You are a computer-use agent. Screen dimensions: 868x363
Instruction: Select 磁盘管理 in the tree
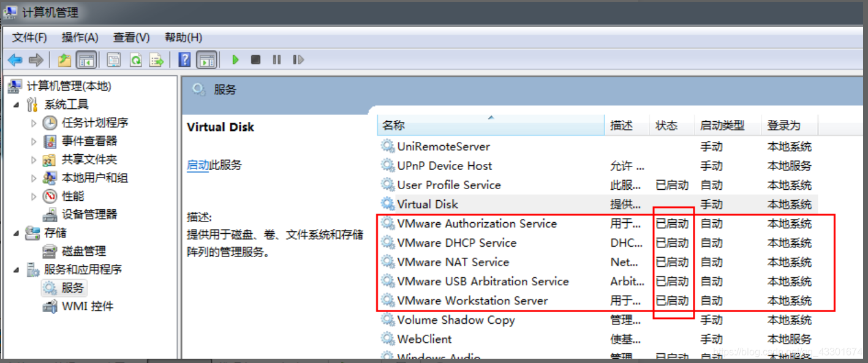(84, 251)
